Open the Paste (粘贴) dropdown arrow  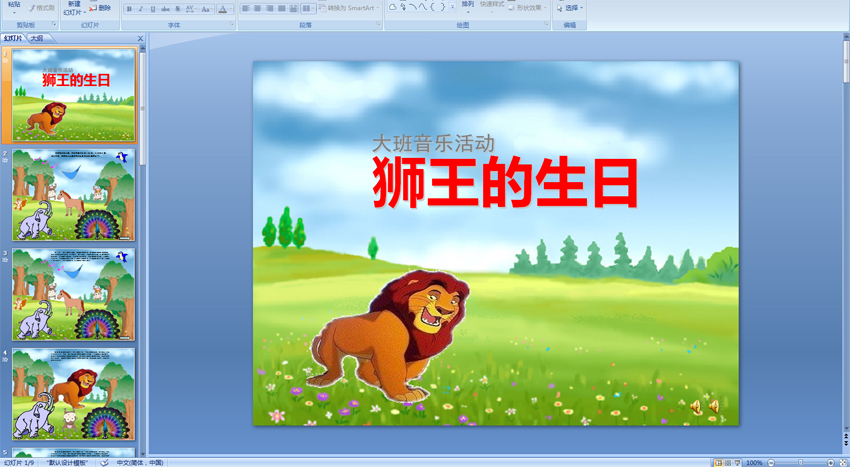(x=14, y=12)
